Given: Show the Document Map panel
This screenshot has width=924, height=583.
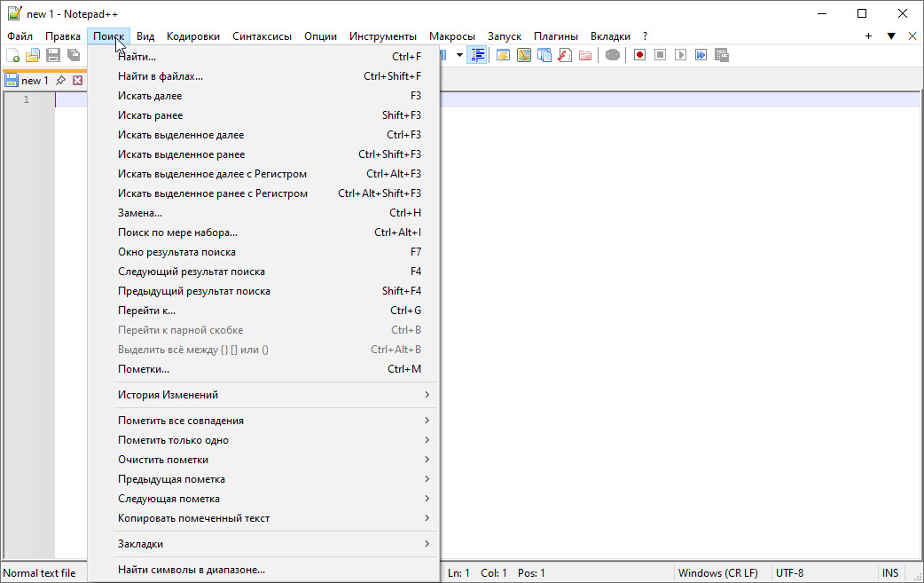Looking at the screenshot, I should 523,55.
